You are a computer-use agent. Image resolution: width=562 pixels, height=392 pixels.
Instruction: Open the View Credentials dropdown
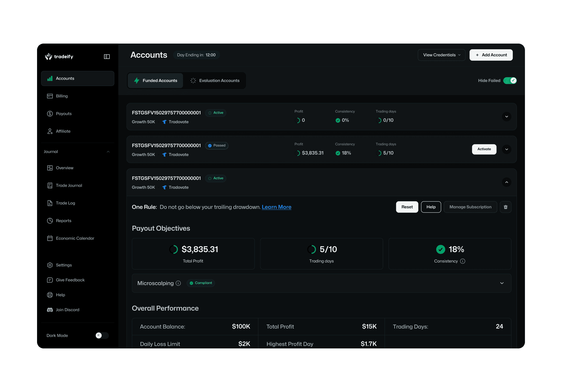tap(441, 55)
